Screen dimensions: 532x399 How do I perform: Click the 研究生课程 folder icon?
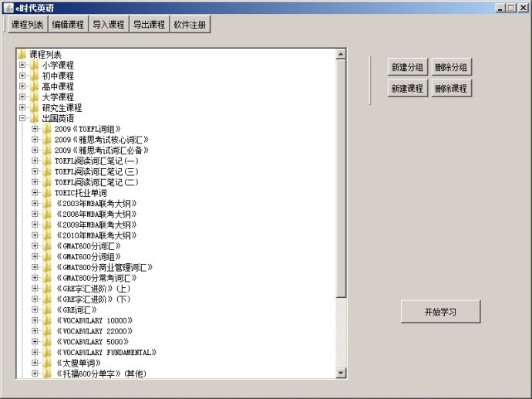34,107
